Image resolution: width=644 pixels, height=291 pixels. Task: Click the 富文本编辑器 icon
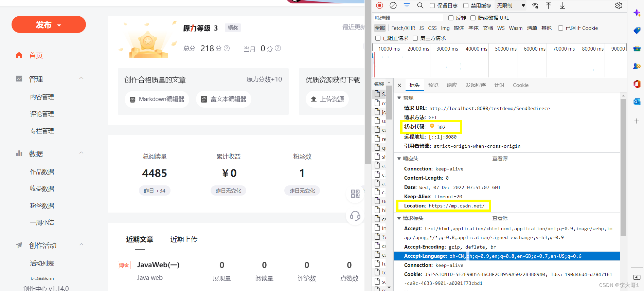[x=204, y=99]
